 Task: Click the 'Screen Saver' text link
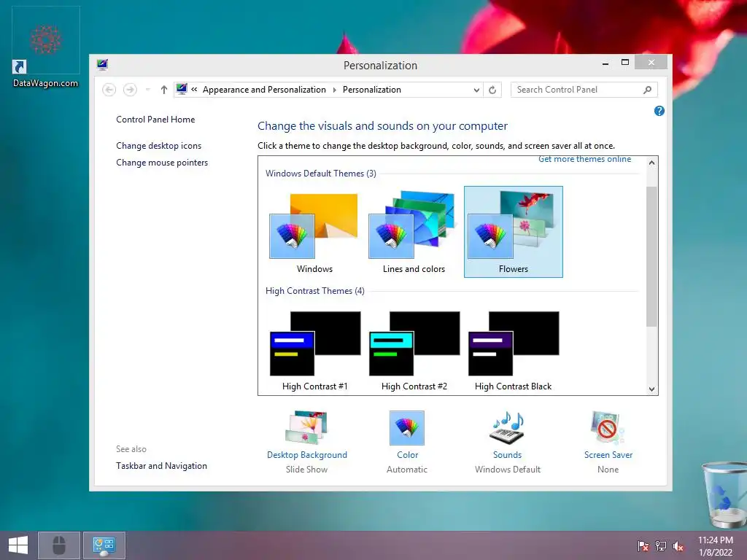tap(608, 455)
